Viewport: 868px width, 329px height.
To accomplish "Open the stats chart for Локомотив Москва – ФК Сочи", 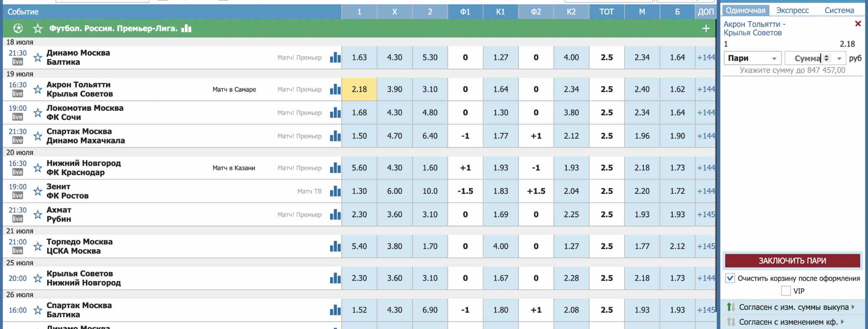I will 335,113.
